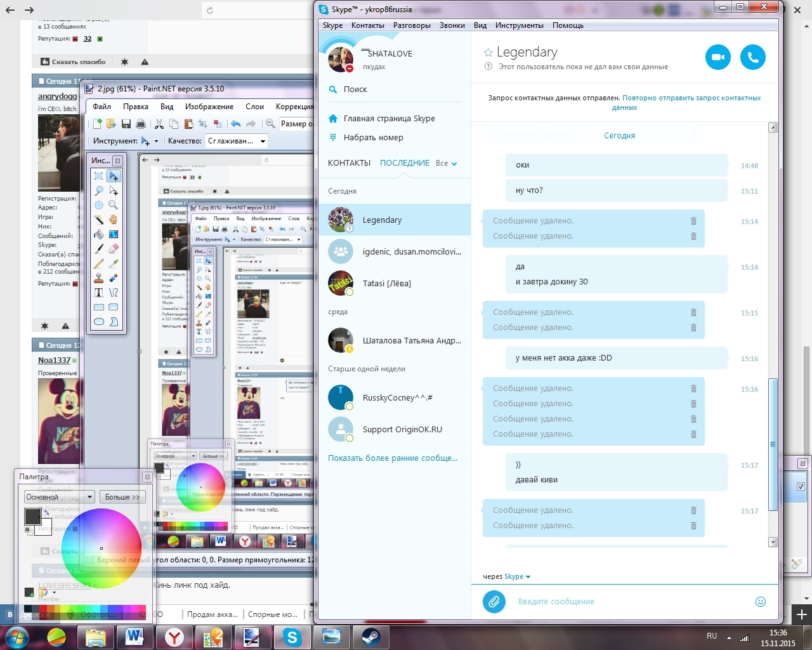This screenshot has width=812, height=650.
Task: Select the Text tool
Action: click(x=99, y=293)
